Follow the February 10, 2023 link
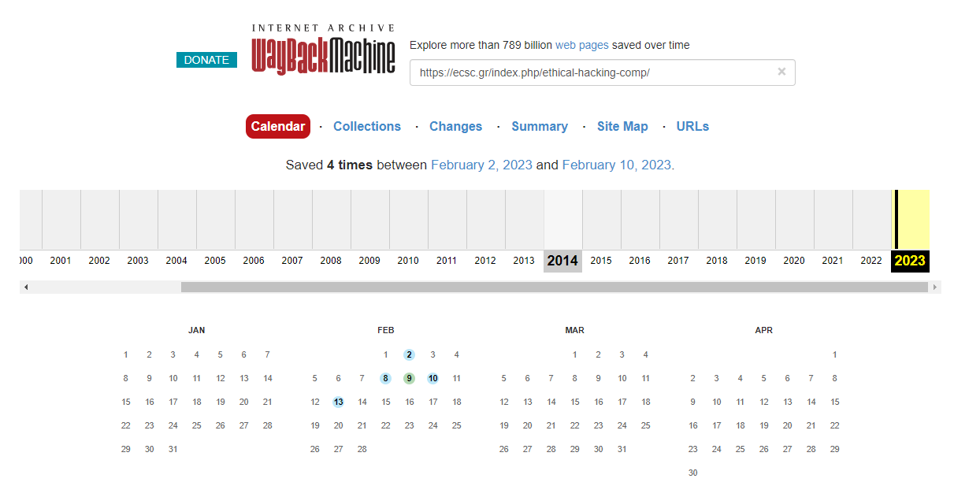Viewport: 980px width, 486px height. pyautogui.click(x=617, y=165)
